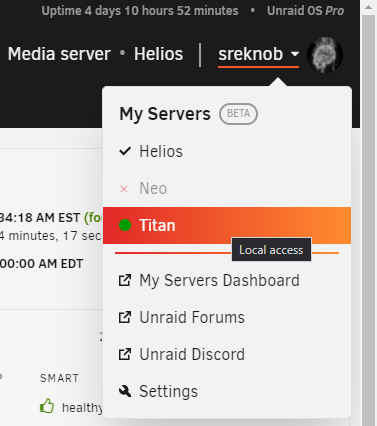Screen dimensions: 377x426
Task: Select the Helios server entry
Action: click(227, 152)
